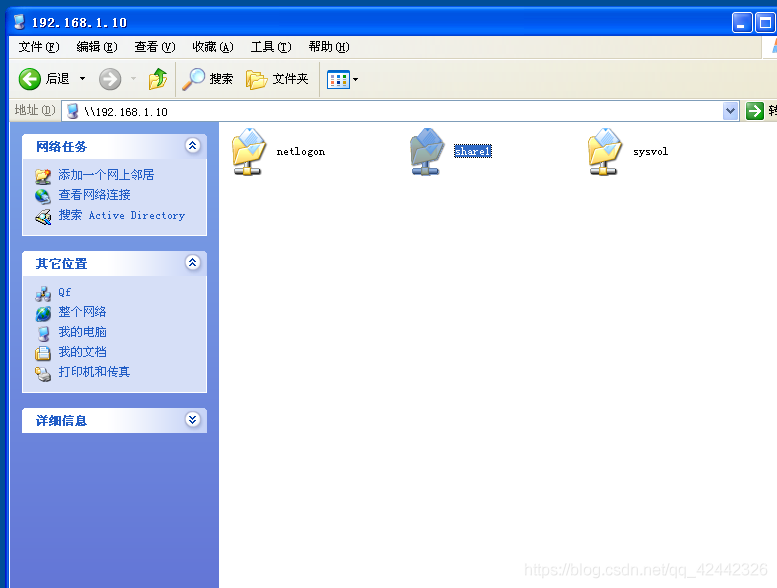Click the add network place icon
Viewport: 777px width, 588px height.
tap(43, 176)
